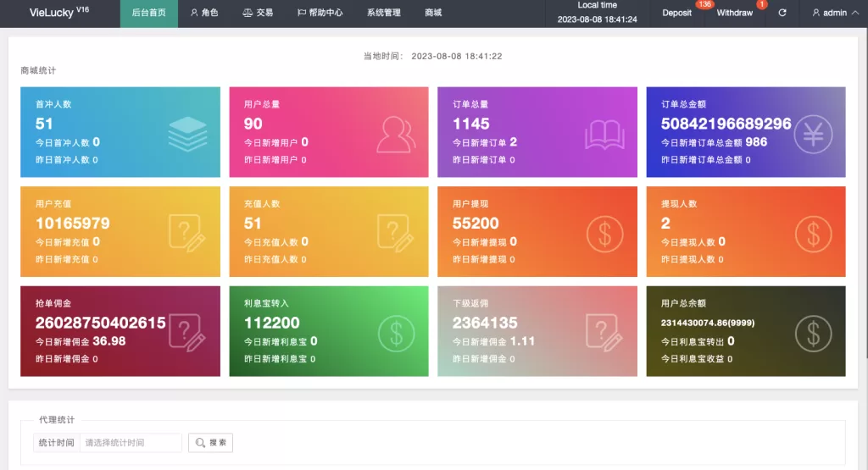
Task: Click the yen icon on 订单总金额 card
Action: (813, 133)
